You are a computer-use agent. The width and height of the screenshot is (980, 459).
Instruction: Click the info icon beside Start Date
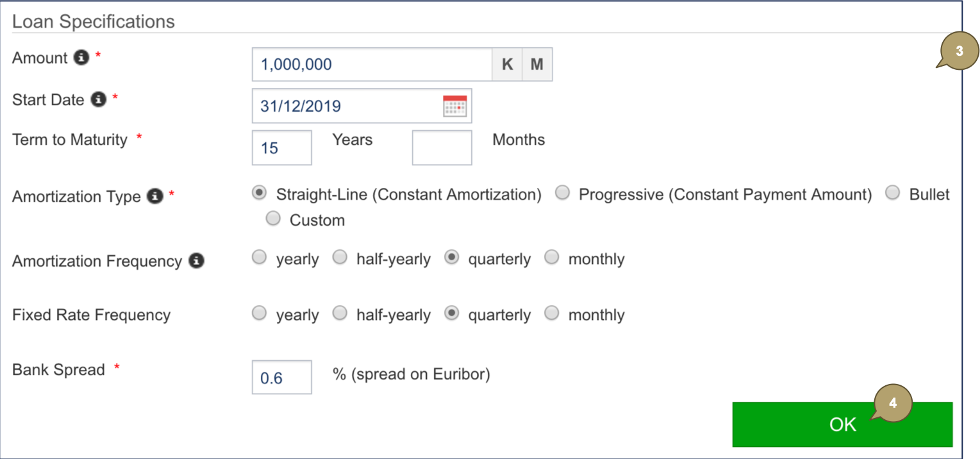[x=98, y=100]
